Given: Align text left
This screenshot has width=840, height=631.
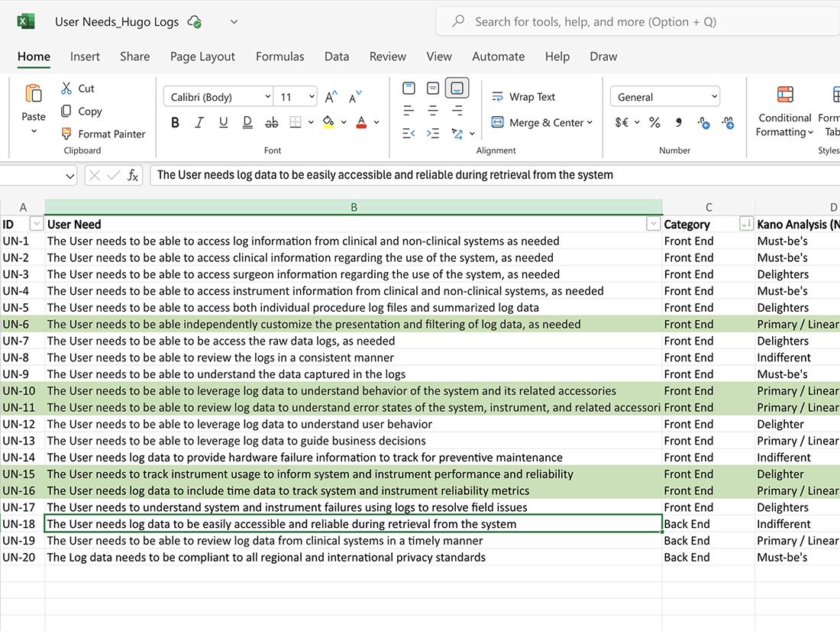Looking at the screenshot, I should [409, 111].
